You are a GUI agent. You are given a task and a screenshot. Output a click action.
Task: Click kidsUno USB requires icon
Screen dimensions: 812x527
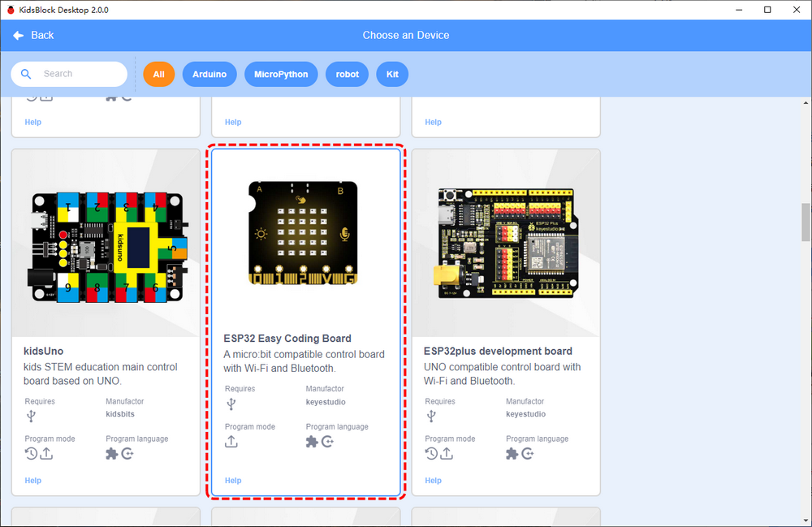coord(31,416)
